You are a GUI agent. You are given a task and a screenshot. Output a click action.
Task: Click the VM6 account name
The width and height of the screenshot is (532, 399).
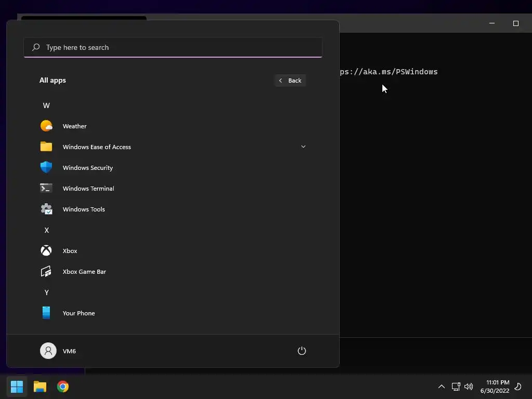(x=69, y=351)
